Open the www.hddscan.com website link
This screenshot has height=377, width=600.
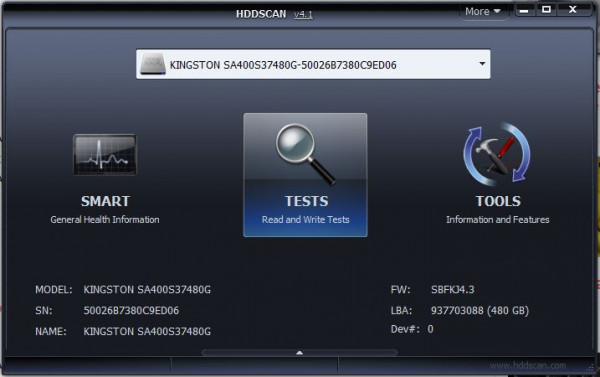(528, 366)
